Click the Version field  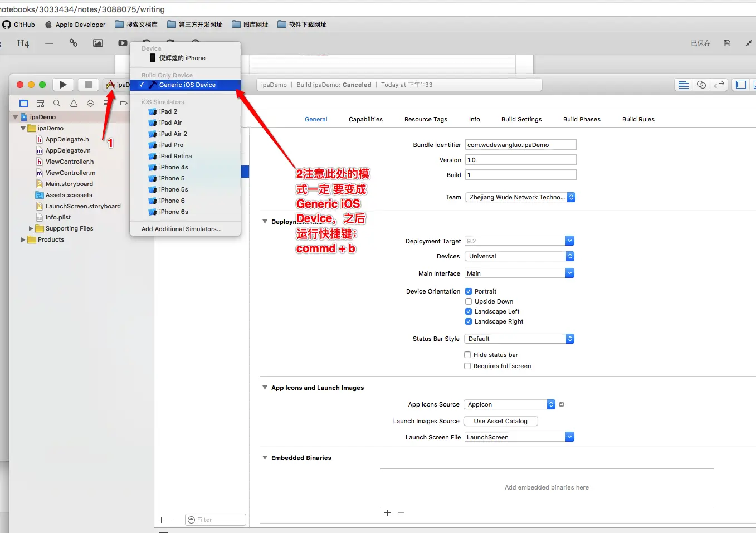(x=520, y=160)
